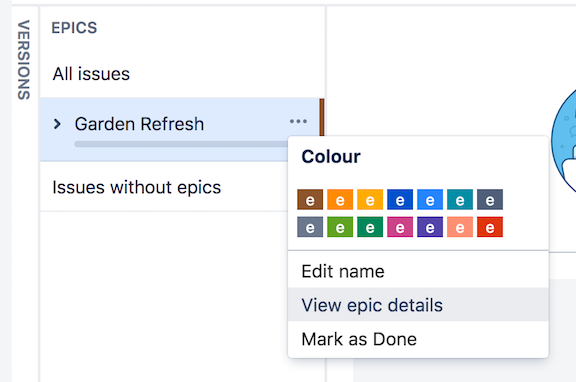Choose the dark green epic colour swatch
This screenshot has height=382, width=576.
[x=370, y=227]
